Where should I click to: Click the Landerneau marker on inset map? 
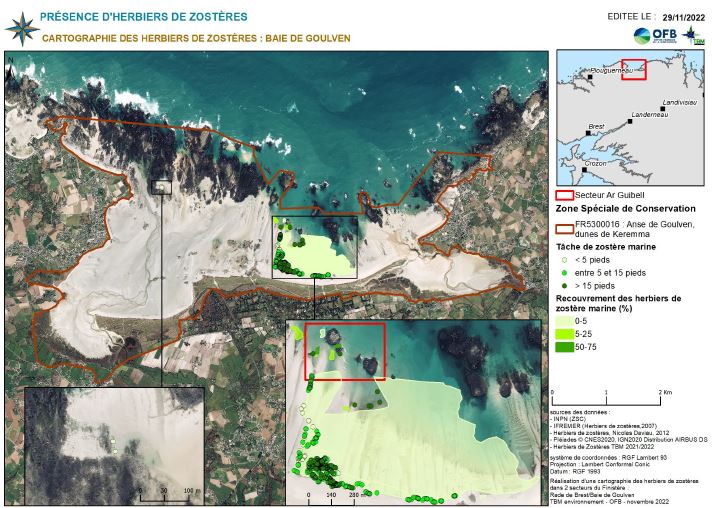[x=632, y=122]
